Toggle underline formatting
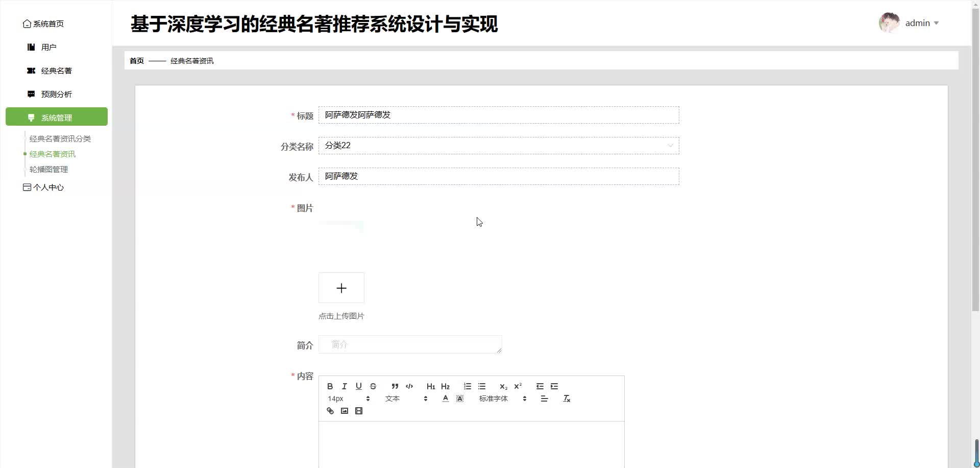This screenshot has height=468, width=980. 359,386
